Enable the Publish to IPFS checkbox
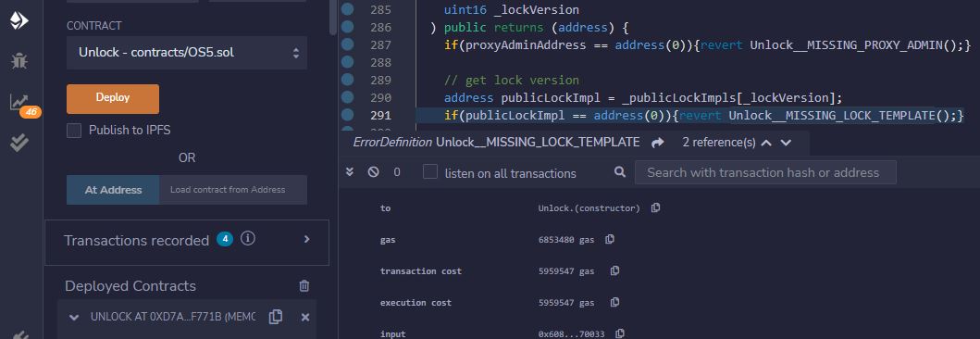Image resolution: width=980 pixels, height=339 pixels. pyautogui.click(x=74, y=131)
